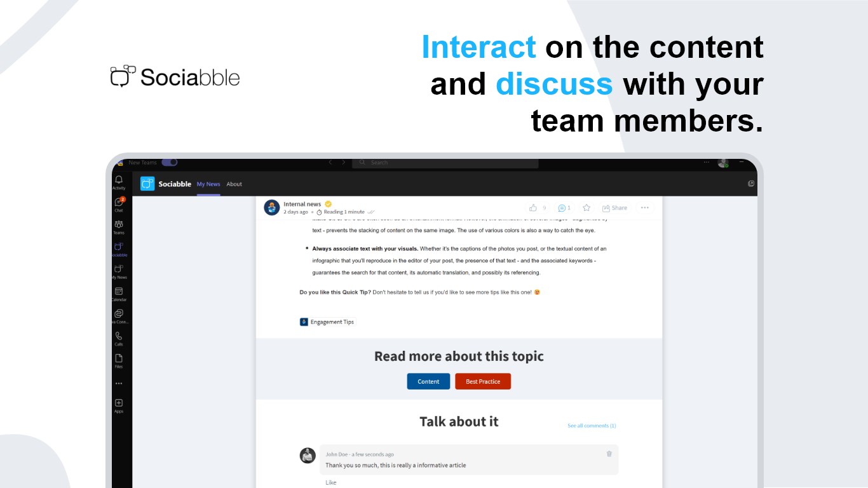Open the post comments bubble icon
868x488 pixels.
coord(562,208)
